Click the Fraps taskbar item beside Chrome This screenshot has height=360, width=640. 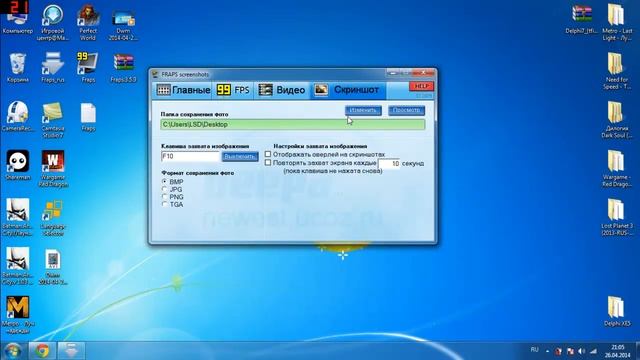coord(71,351)
